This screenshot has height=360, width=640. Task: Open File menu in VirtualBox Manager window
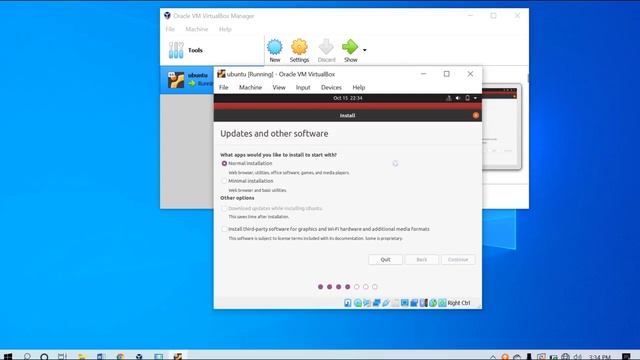[170, 29]
